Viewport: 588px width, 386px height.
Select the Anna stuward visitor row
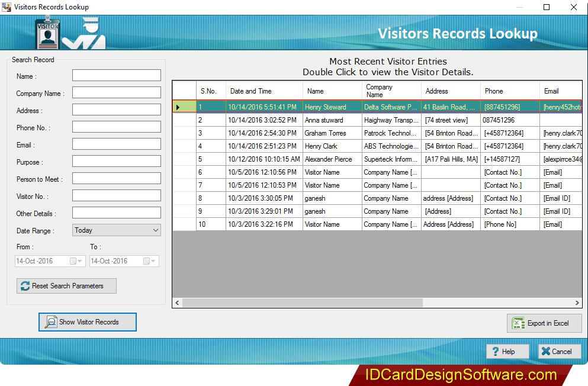324,120
